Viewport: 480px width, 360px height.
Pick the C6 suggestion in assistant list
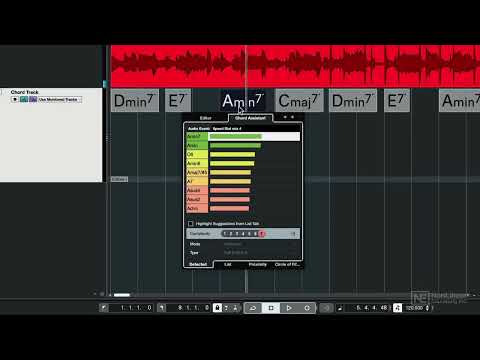tap(243, 154)
